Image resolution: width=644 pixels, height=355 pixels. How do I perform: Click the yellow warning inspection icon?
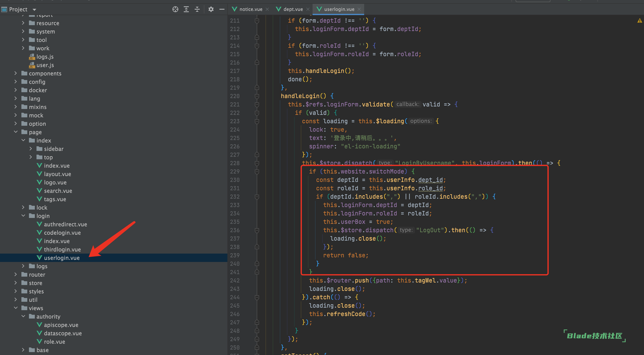(640, 21)
